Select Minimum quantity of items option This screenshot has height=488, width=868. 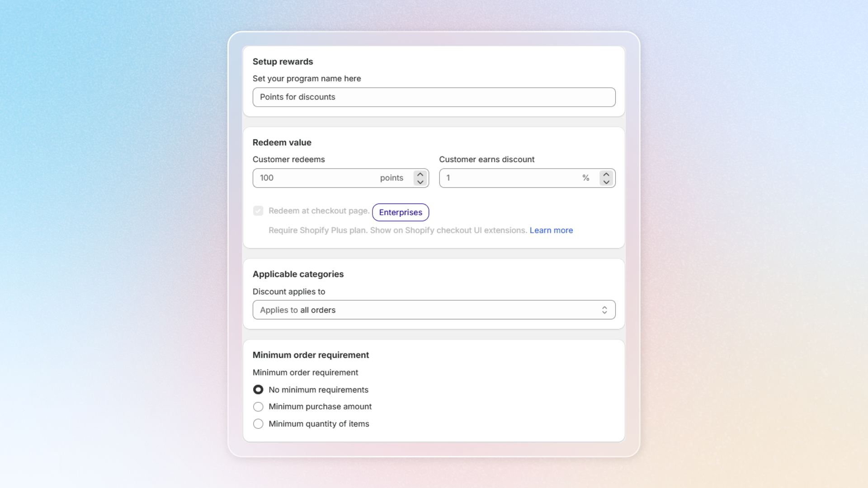(258, 424)
